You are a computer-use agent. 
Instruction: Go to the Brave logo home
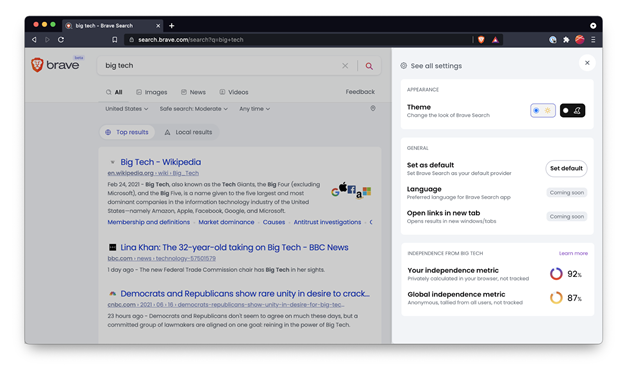(55, 65)
